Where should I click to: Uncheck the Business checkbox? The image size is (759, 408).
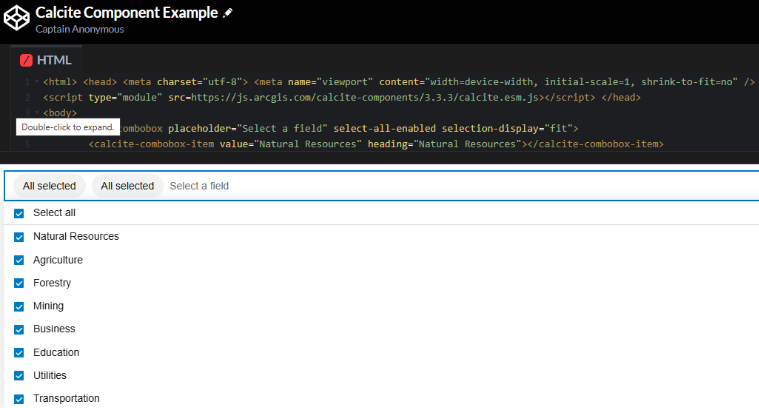pos(19,330)
